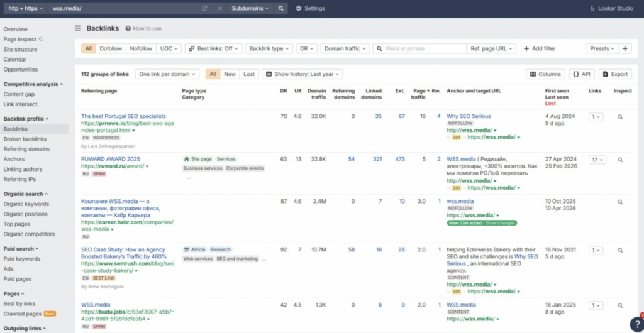Inspect the budu.jobs backlink row
Viewport: 644px width, 333px height.
click(x=619, y=305)
